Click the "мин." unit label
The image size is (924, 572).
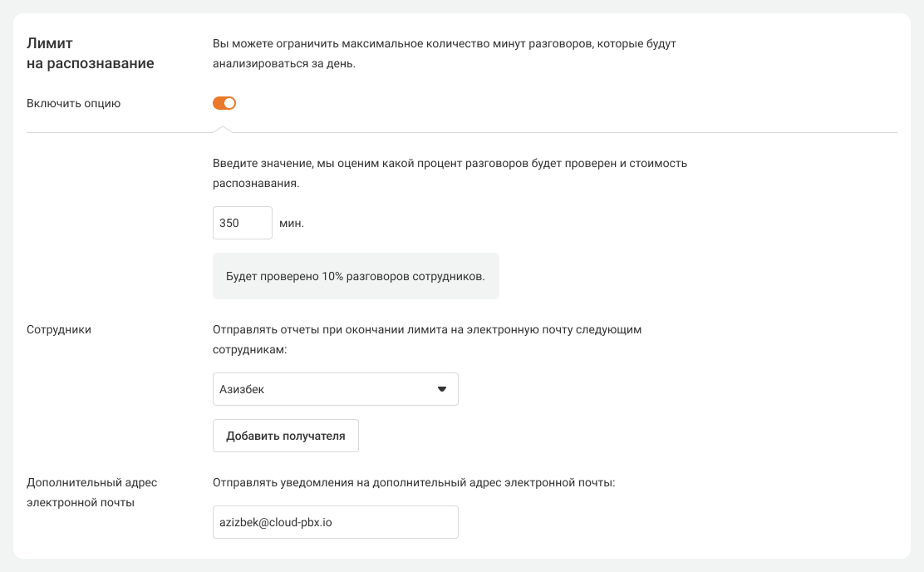(x=292, y=224)
